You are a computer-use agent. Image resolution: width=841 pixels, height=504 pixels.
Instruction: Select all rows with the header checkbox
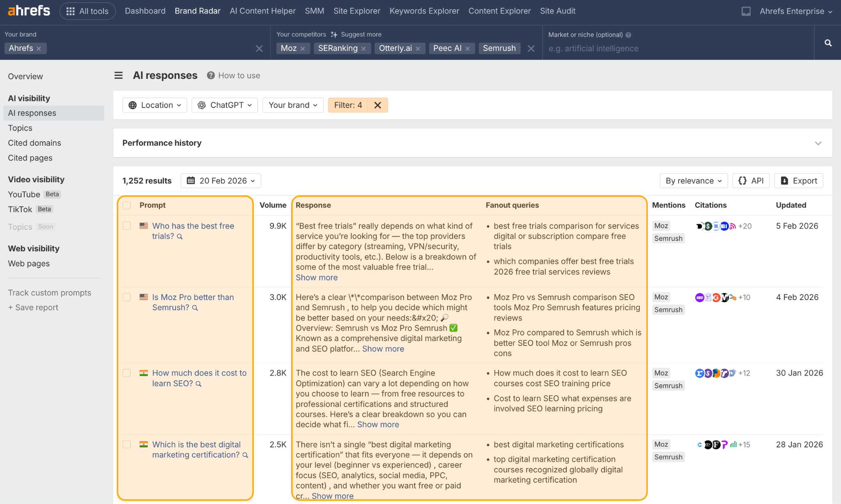[x=126, y=205]
